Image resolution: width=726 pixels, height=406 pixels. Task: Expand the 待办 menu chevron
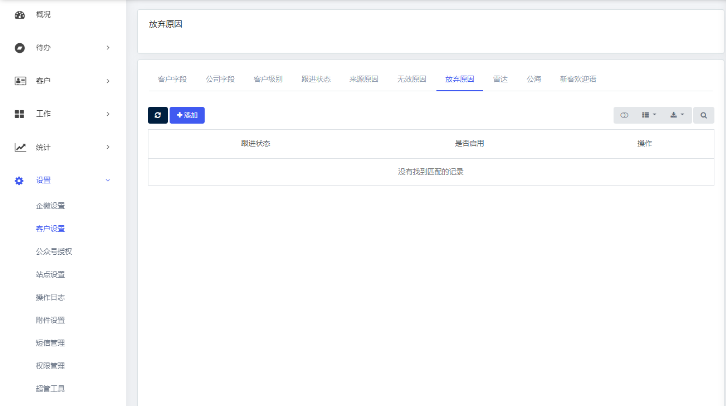coord(108,47)
